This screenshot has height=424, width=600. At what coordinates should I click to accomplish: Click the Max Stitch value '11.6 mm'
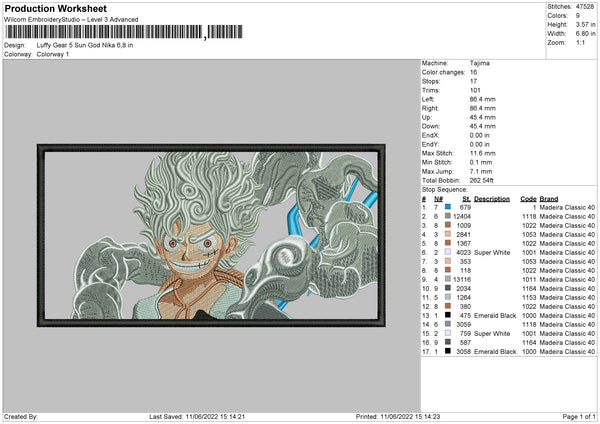click(483, 153)
